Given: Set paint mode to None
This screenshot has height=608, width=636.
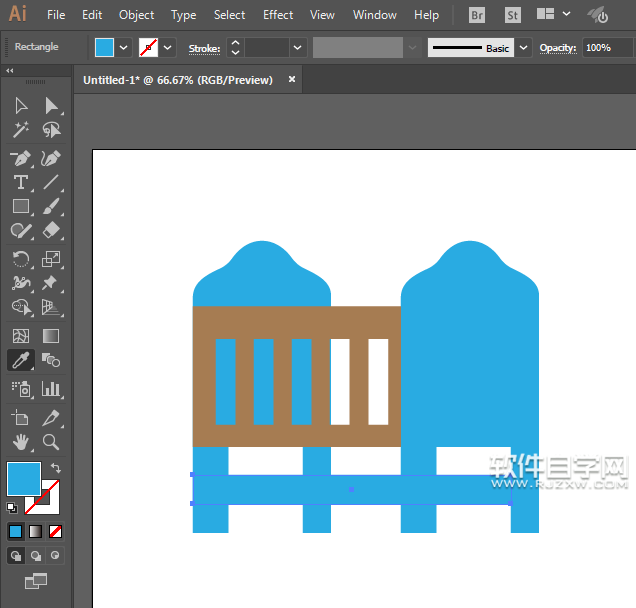Looking at the screenshot, I should pyautogui.click(x=56, y=531).
